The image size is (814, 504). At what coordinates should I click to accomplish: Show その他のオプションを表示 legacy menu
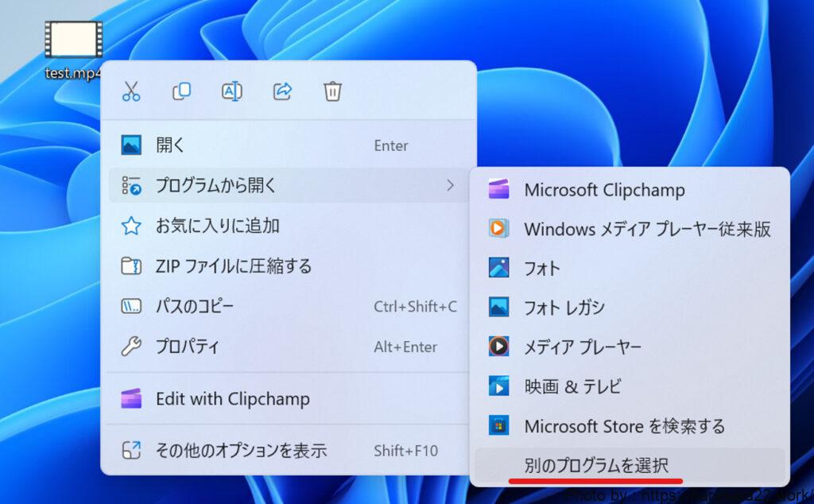click(x=241, y=451)
